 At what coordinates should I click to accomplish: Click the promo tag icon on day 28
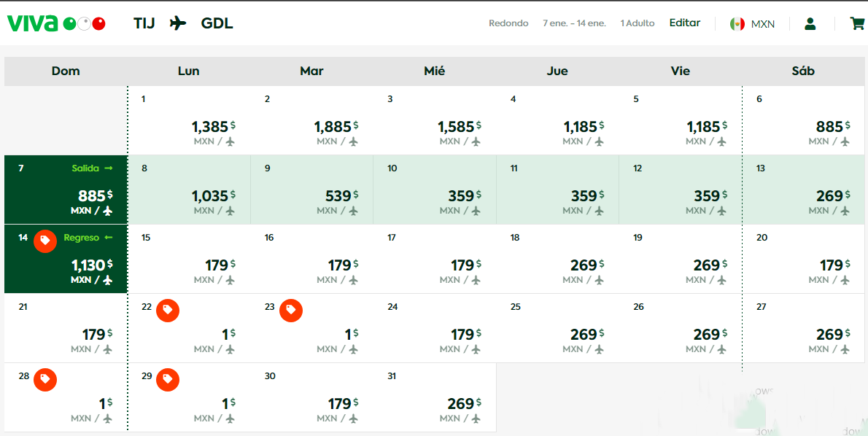click(45, 379)
